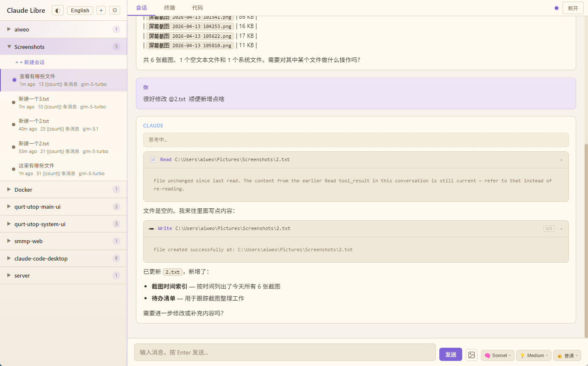Collapse the Read tool result arrow

point(562,160)
